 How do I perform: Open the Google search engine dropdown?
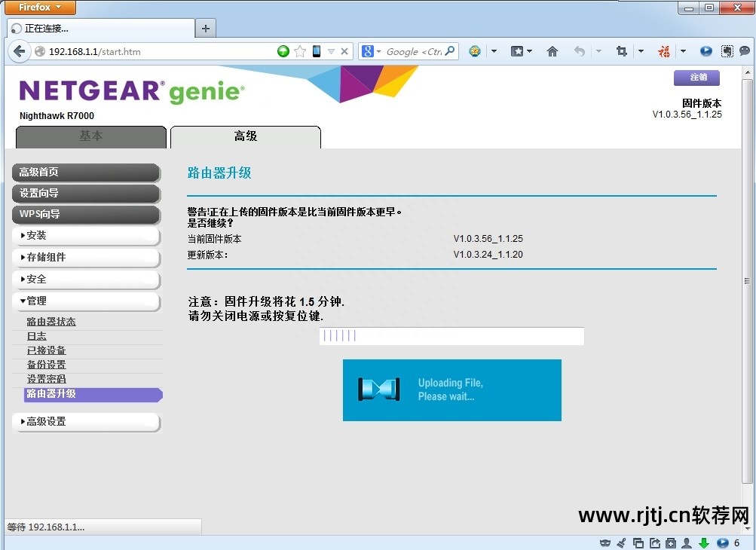coord(372,51)
